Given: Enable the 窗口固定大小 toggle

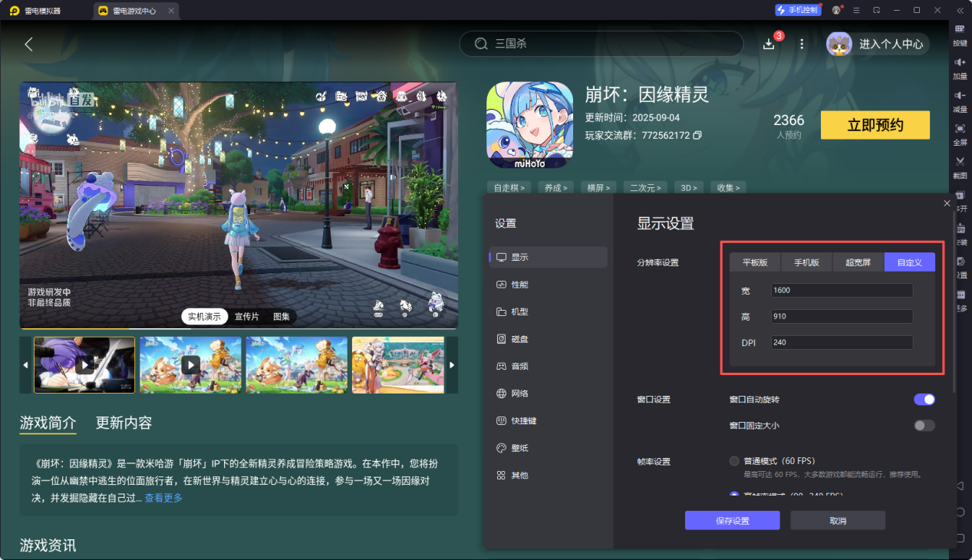Looking at the screenshot, I should tap(924, 425).
